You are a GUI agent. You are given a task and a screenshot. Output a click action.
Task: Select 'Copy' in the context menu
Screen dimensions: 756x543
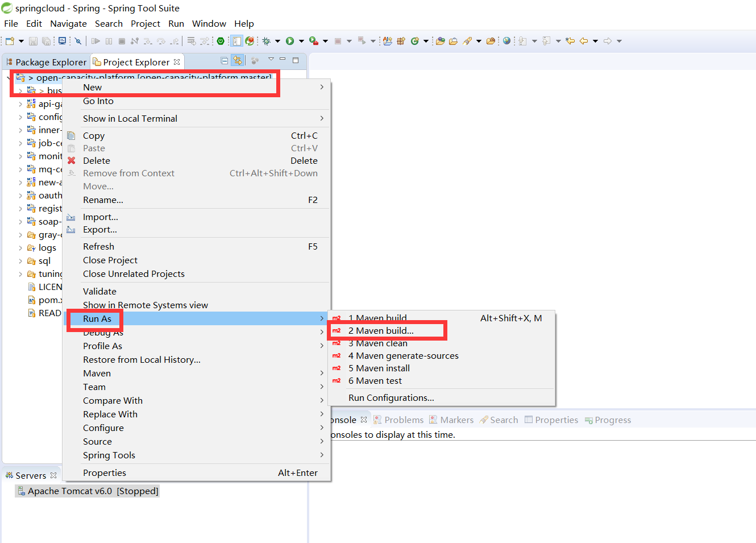[x=94, y=136]
